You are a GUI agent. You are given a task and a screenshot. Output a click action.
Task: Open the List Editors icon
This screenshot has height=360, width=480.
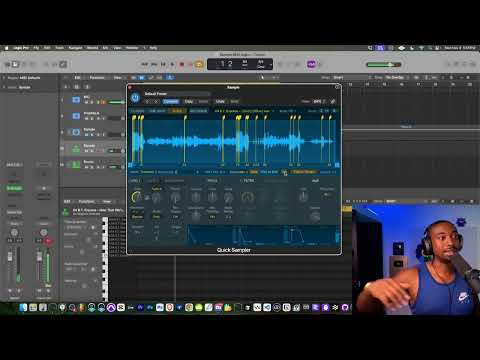point(449,64)
